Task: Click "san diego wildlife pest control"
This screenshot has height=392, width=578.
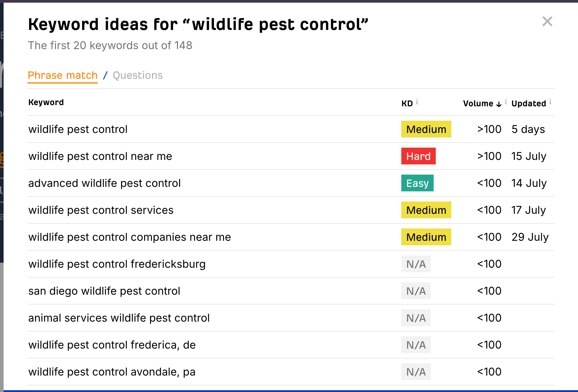Action: click(104, 291)
